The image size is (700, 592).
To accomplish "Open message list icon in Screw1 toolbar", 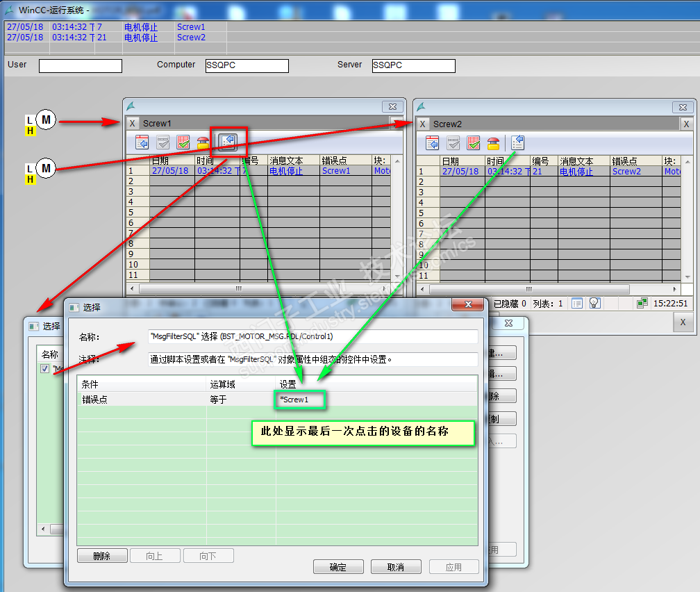I will click(x=142, y=142).
